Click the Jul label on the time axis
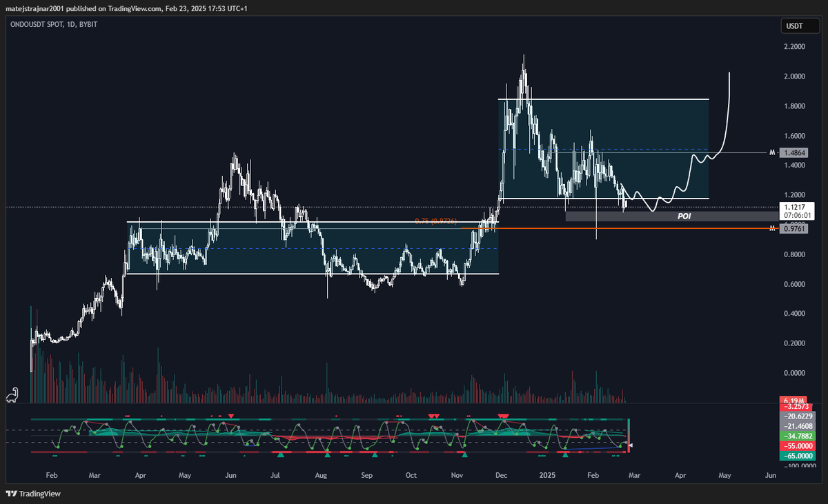This screenshot has width=828, height=504. tap(275, 476)
